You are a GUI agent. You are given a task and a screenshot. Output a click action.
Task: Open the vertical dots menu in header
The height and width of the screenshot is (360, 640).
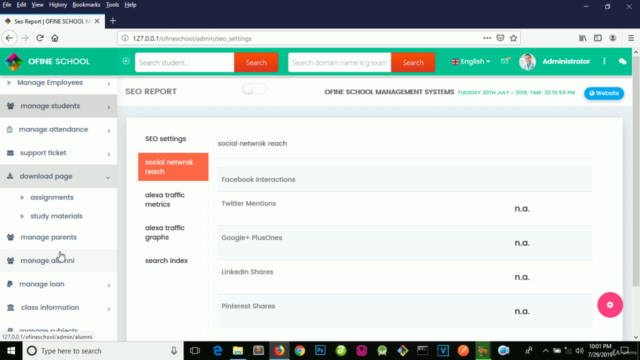tap(604, 61)
